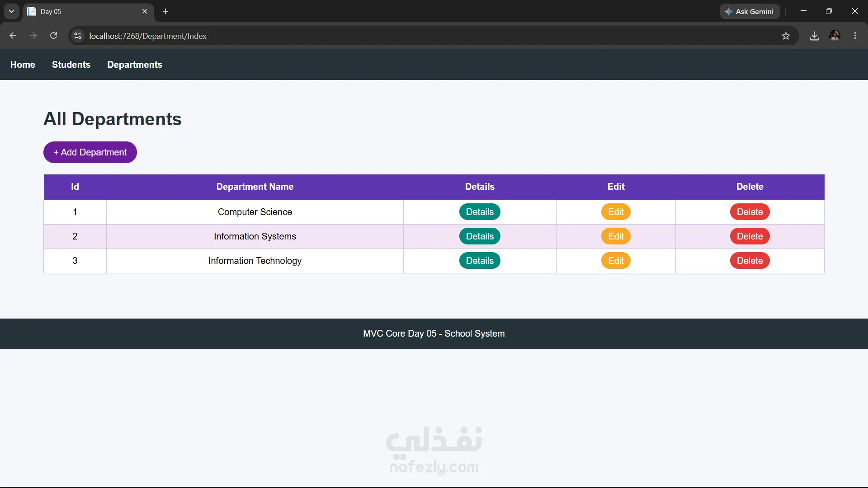
Task: Open a new tab with plus icon
Action: pyautogui.click(x=165, y=11)
